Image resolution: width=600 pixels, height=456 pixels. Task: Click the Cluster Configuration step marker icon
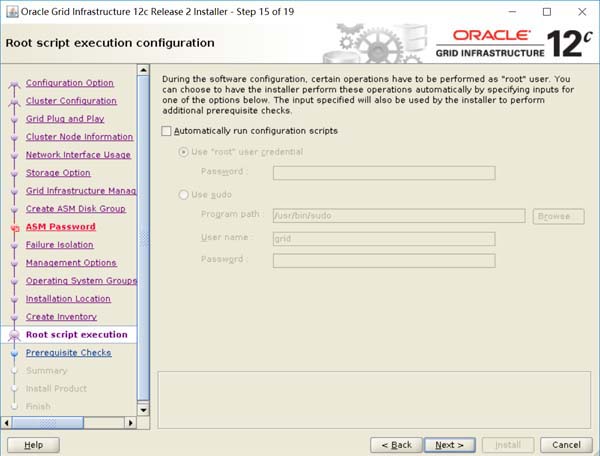[15, 102]
